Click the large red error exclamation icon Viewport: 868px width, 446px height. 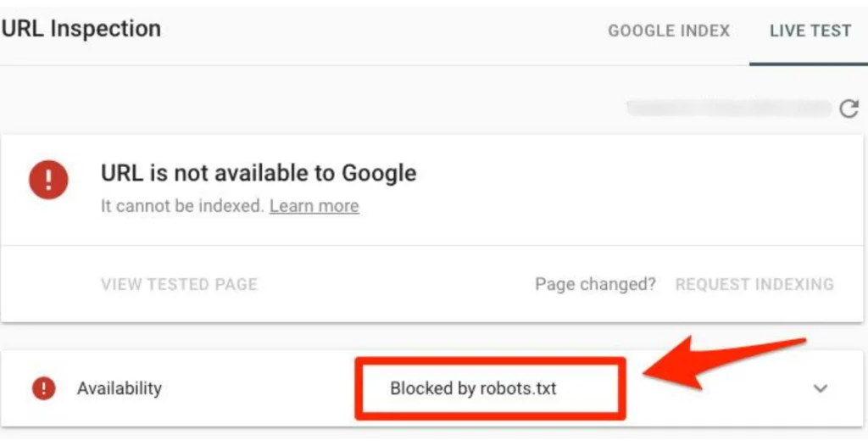[48, 180]
